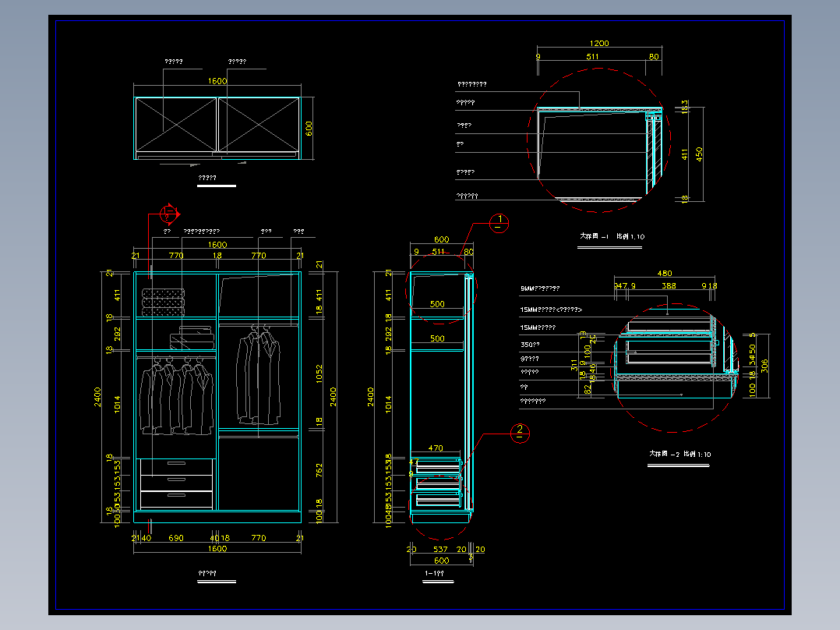Select the folded blankets on the top-left shelf
This screenshot has width=840, height=630.
coord(164,303)
